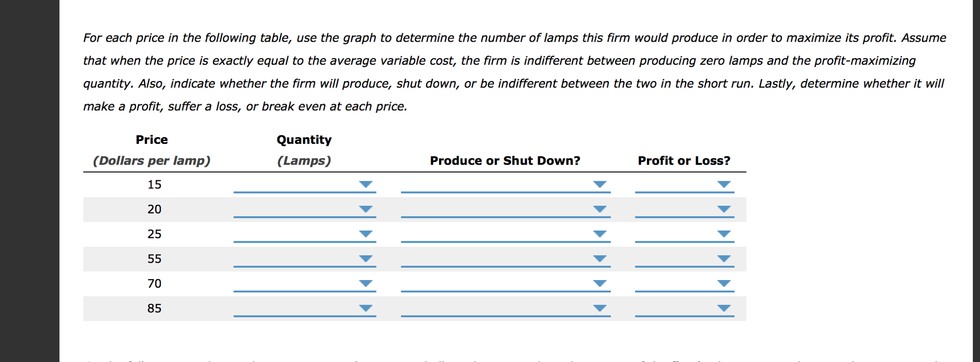The width and height of the screenshot is (980, 362).
Task: Open Profit or Loss dropdown for price 25
Action: point(723,234)
